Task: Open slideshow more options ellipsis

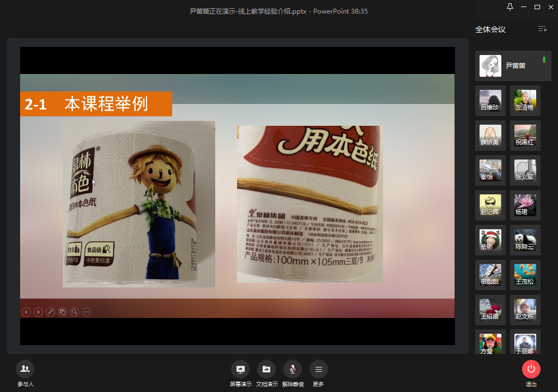Action: (87, 312)
